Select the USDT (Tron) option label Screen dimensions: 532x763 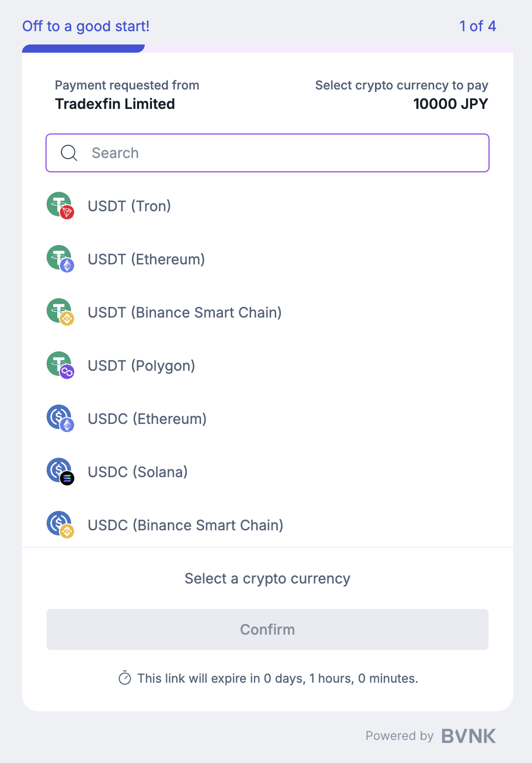click(129, 206)
